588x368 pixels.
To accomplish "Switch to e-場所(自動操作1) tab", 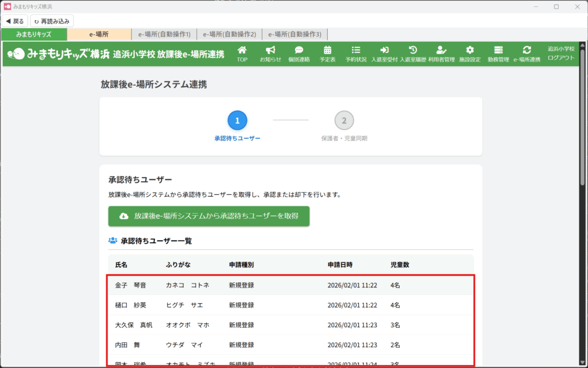I will pyautogui.click(x=164, y=34).
